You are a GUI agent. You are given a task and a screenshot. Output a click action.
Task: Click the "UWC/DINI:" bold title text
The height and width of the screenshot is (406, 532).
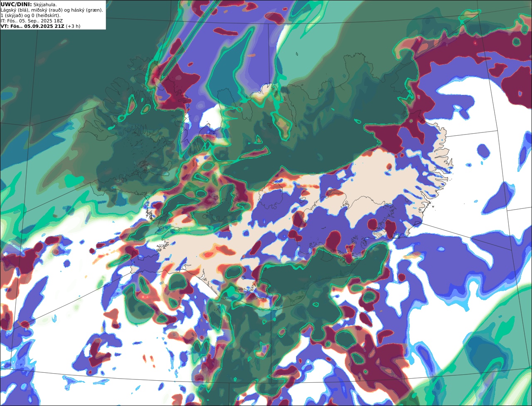[x=16, y=5]
